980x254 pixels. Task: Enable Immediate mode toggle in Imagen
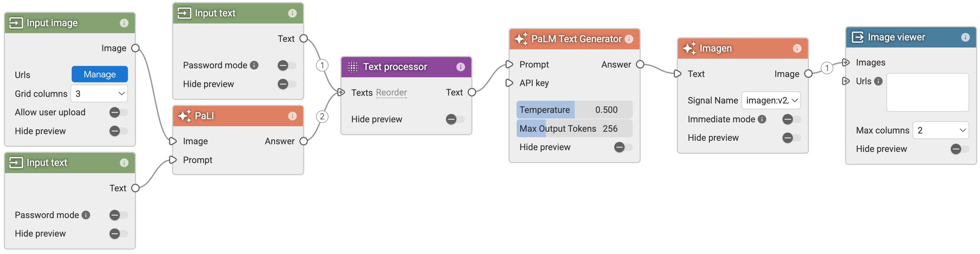pos(791,120)
